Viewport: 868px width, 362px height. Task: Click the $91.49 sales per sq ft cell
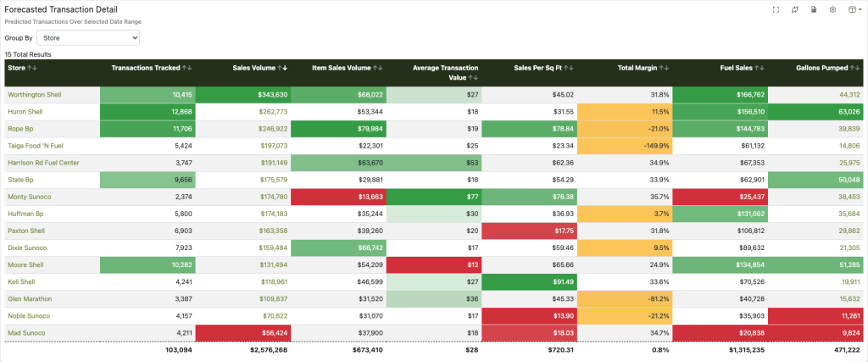pyautogui.click(x=529, y=281)
